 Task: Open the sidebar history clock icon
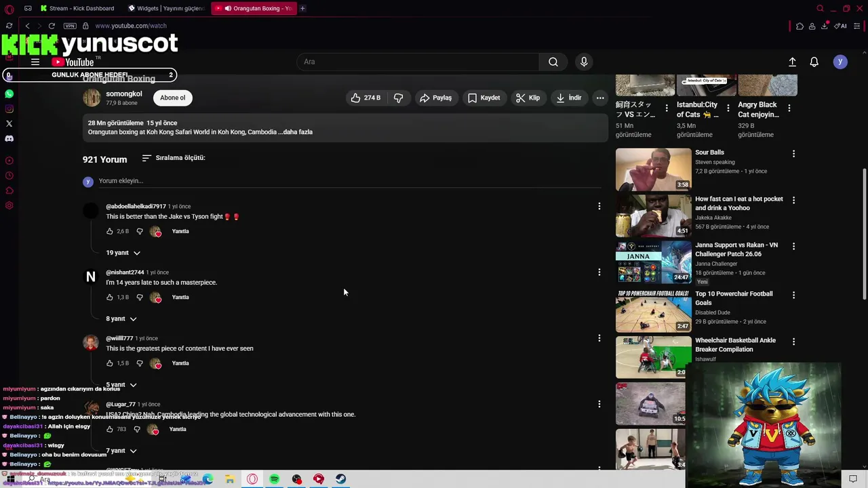point(9,176)
